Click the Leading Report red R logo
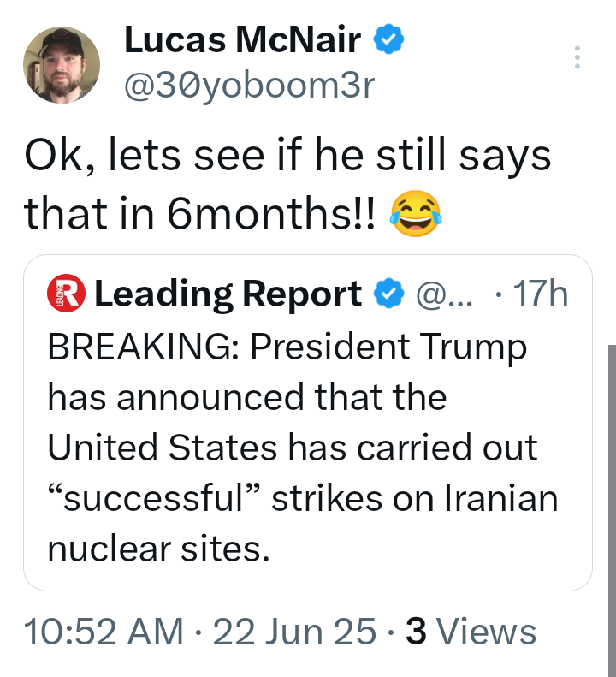This screenshot has width=616, height=677. (x=66, y=294)
